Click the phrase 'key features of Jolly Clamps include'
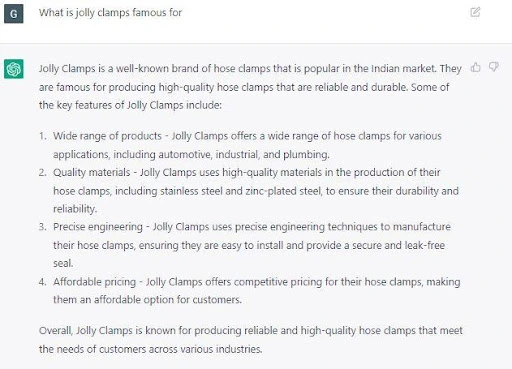512x369 pixels. (x=139, y=105)
